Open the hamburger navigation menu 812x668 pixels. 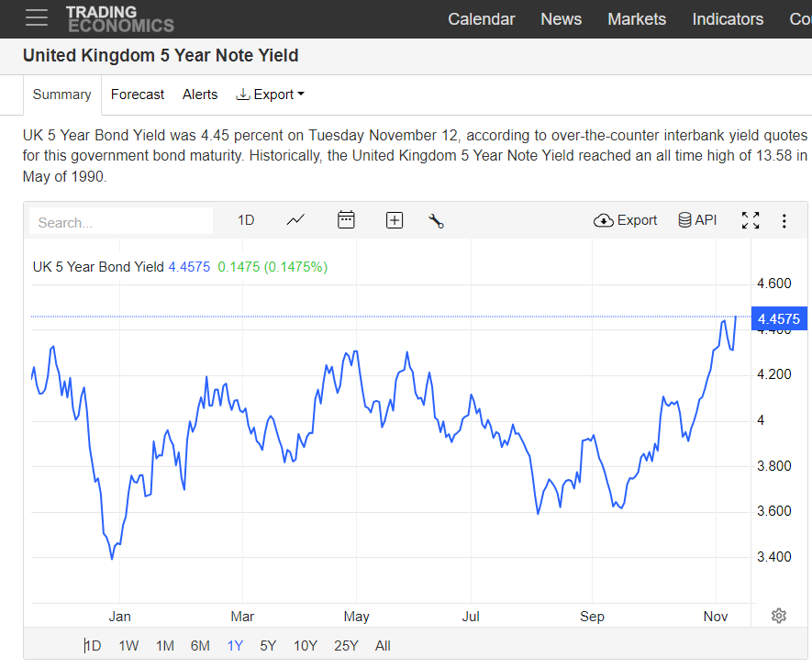pos(37,17)
